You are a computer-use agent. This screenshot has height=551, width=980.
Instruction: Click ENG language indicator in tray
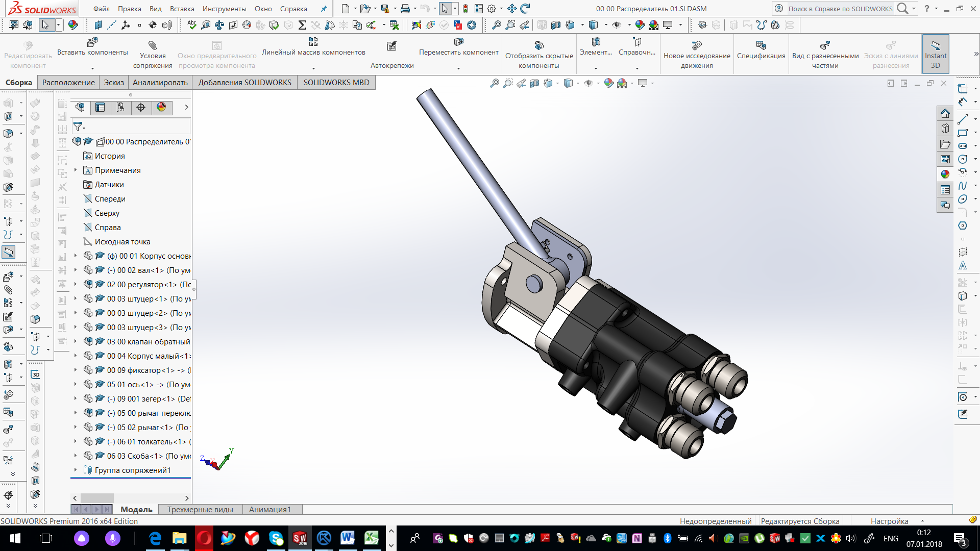coord(891,538)
